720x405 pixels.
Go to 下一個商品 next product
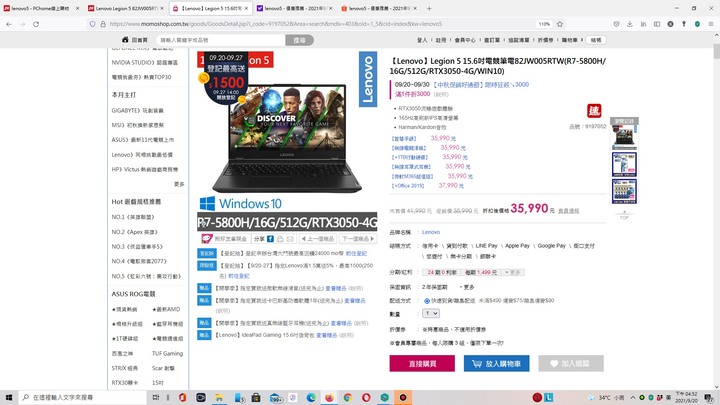point(358,239)
